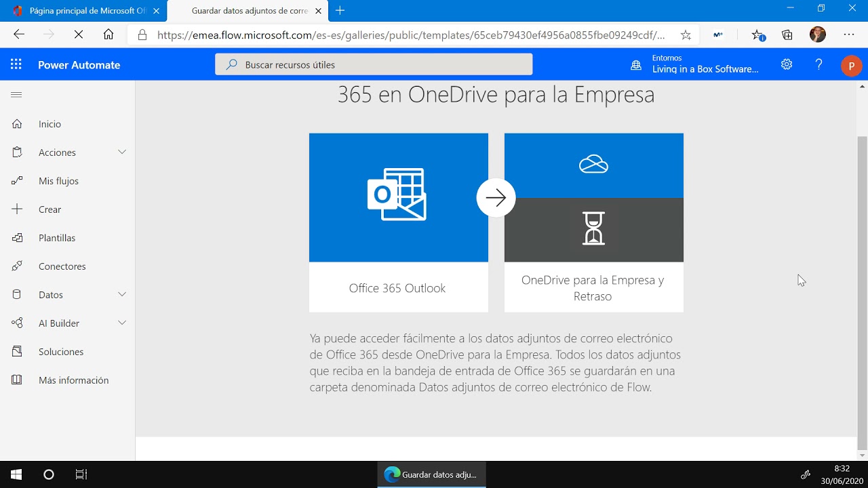Click the Acciones clipboard icon
This screenshot has width=868, height=488.
tap(17, 152)
